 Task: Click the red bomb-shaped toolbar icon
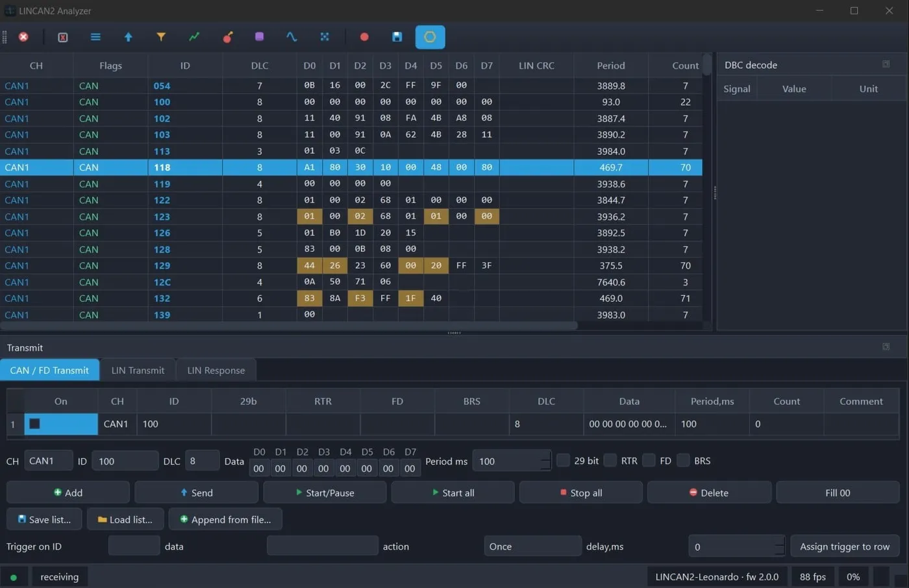(227, 37)
